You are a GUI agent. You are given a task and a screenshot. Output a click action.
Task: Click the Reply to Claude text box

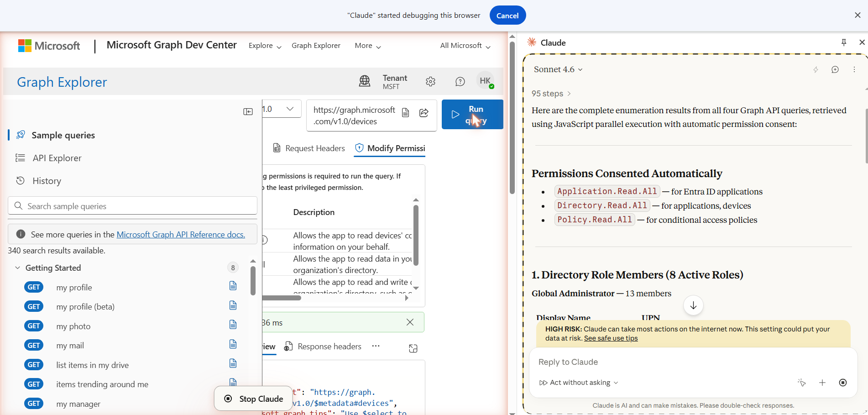[x=693, y=362]
